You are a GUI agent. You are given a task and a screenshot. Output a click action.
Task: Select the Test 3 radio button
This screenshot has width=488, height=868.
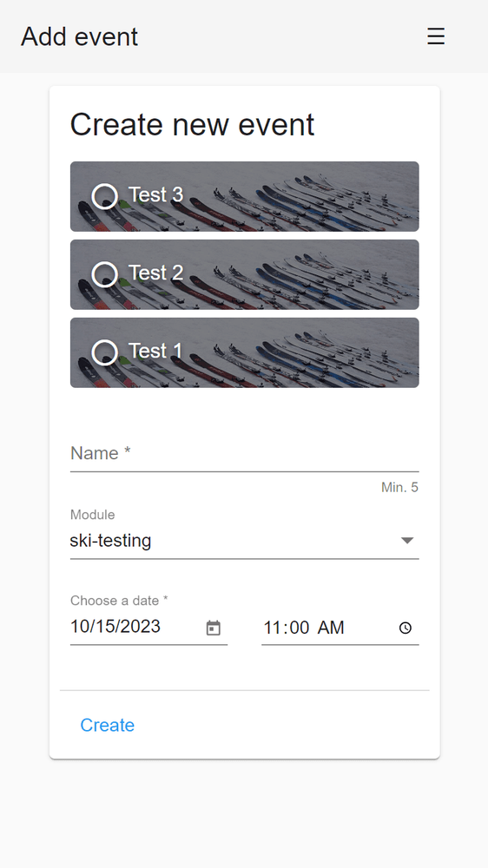click(105, 196)
